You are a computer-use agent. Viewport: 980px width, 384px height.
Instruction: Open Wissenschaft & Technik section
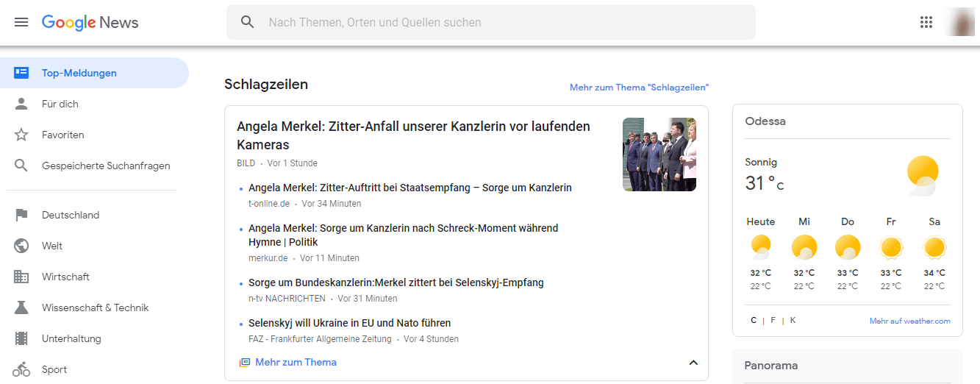[94, 307]
